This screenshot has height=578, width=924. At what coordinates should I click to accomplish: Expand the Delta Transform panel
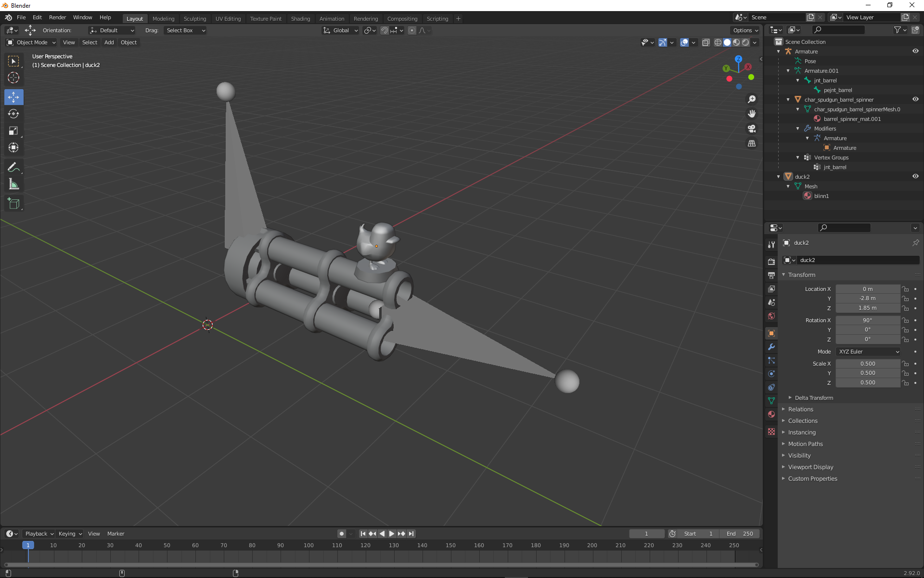pyautogui.click(x=814, y=398)
